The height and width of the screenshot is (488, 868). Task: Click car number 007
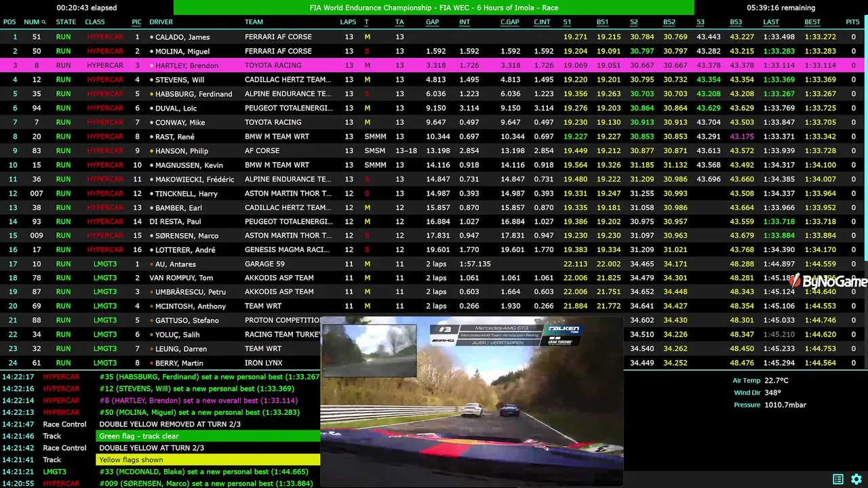(37, 194)
